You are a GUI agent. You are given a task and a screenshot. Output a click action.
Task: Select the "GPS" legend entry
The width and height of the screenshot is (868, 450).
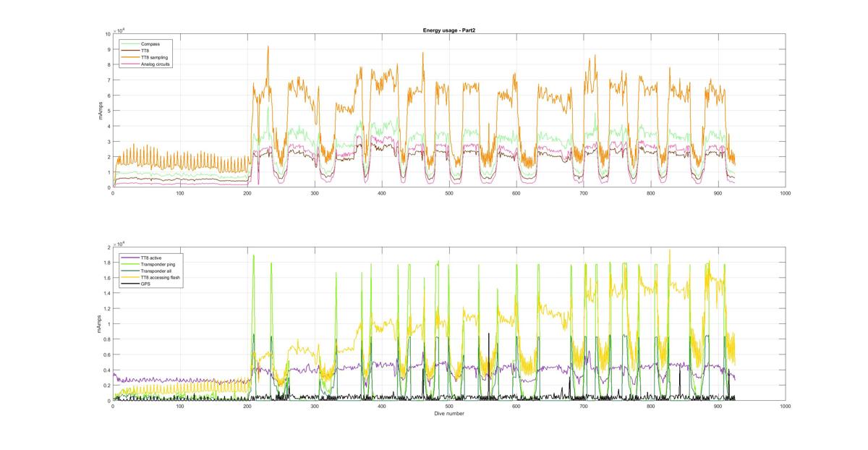(x=145, y=284)
